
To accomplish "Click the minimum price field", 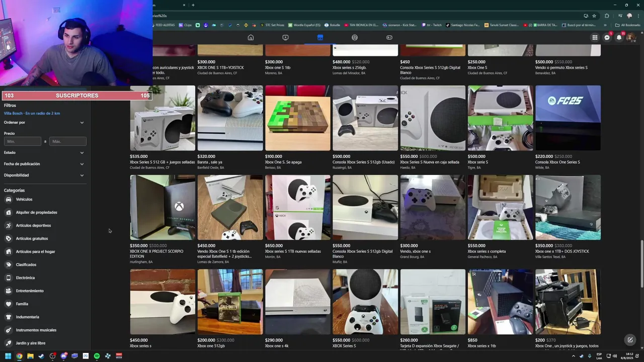I will (x=23, y=141).
